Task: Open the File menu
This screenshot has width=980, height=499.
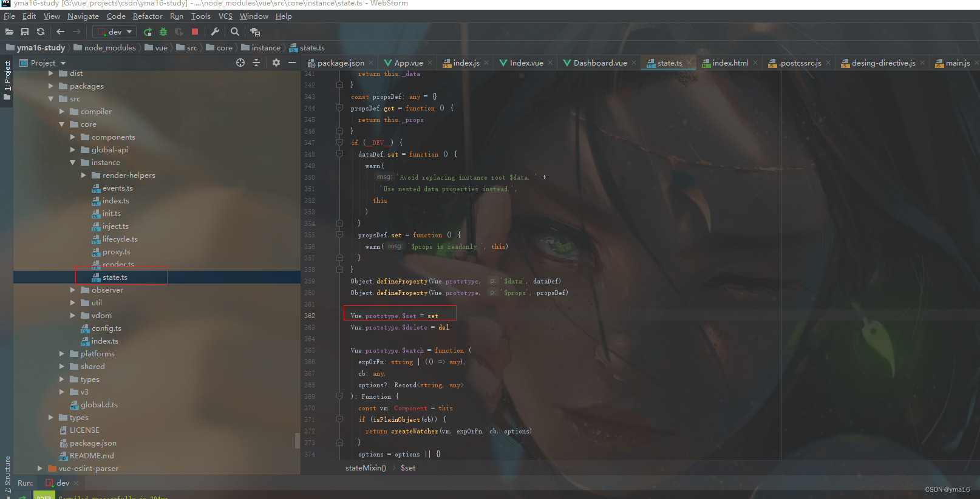Action: (x=9, y=16)
